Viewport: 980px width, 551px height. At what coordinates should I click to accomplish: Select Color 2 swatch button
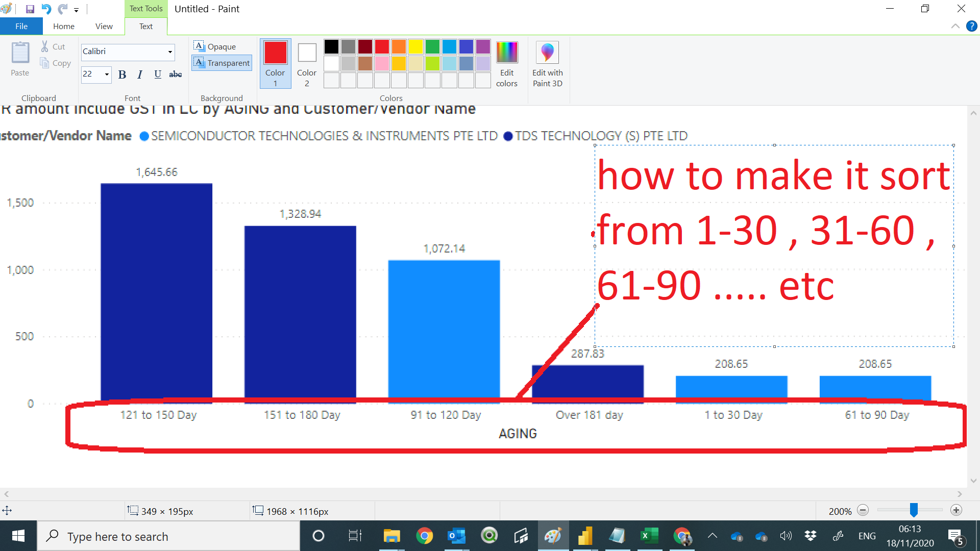point(307,64)
